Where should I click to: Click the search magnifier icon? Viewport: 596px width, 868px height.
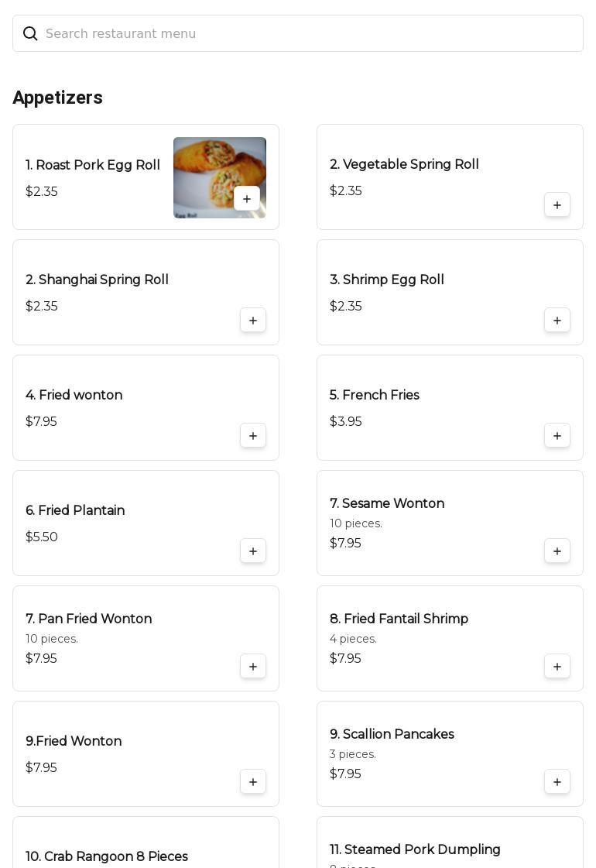tap(30, 33)
